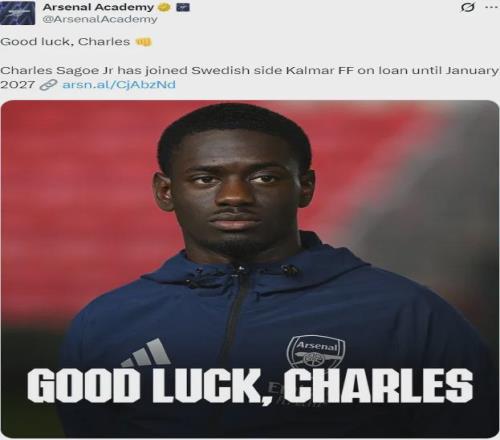Click the affiliate badge beside the gold checkmark
The image size is (500, 440).
183,7
